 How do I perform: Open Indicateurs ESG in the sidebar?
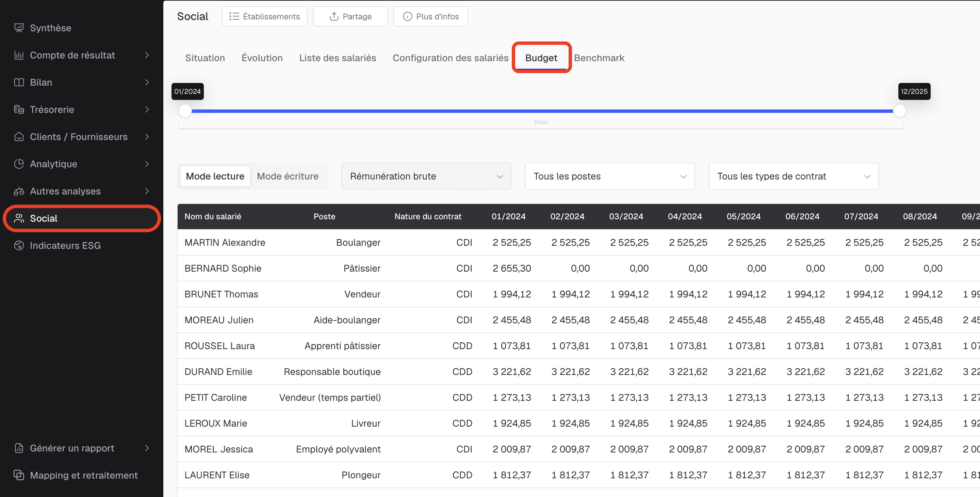click(x=65, y=245)
